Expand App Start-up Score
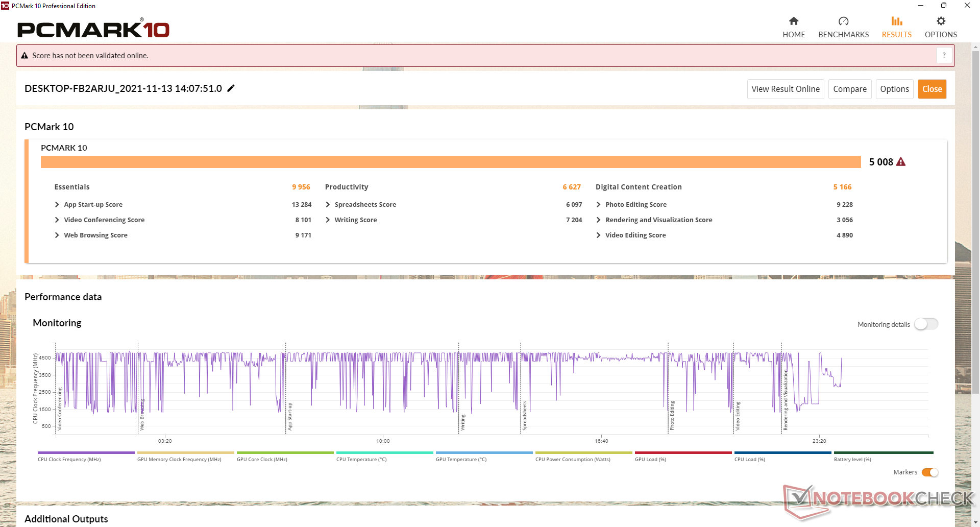This screenshot has height=527, width=980. pyautogui.click(x=57, y=204)
